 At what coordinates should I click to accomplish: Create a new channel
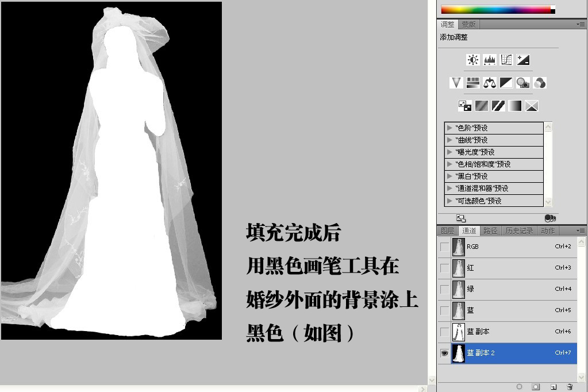(x=554, y=387)
